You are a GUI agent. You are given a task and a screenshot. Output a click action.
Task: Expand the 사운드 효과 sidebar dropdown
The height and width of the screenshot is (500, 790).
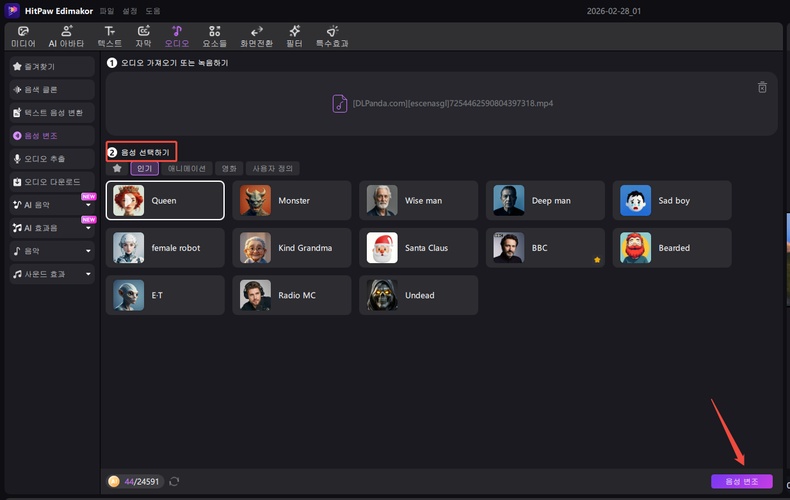[x=88, y=274]
